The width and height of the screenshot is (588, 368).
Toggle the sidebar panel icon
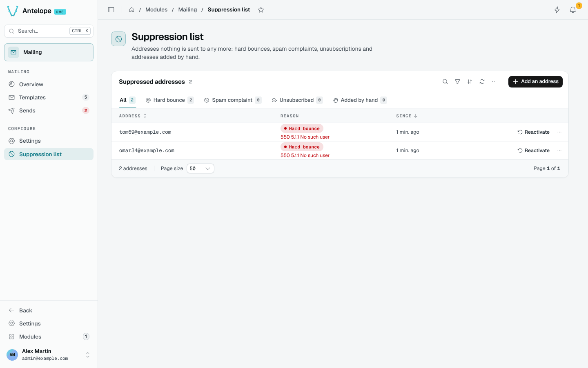[111, 10]
